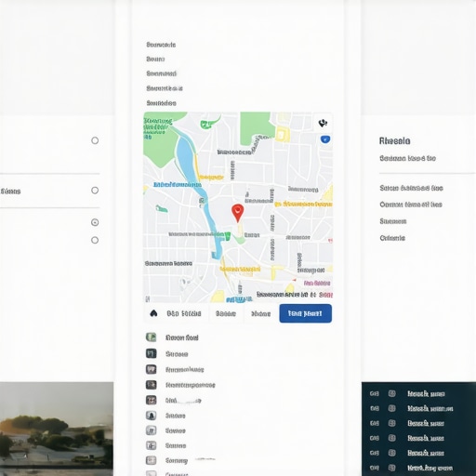
Task: Click the icon of the eighth list row under the map
Action: point(151,445)
